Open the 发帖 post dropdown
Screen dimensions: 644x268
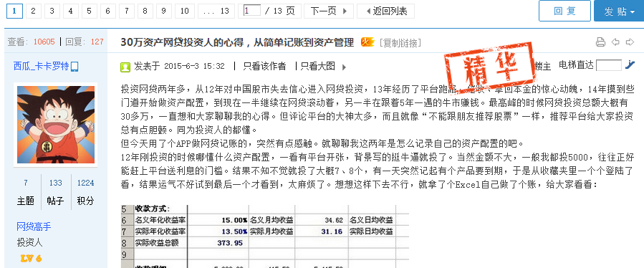click(619, 11)
